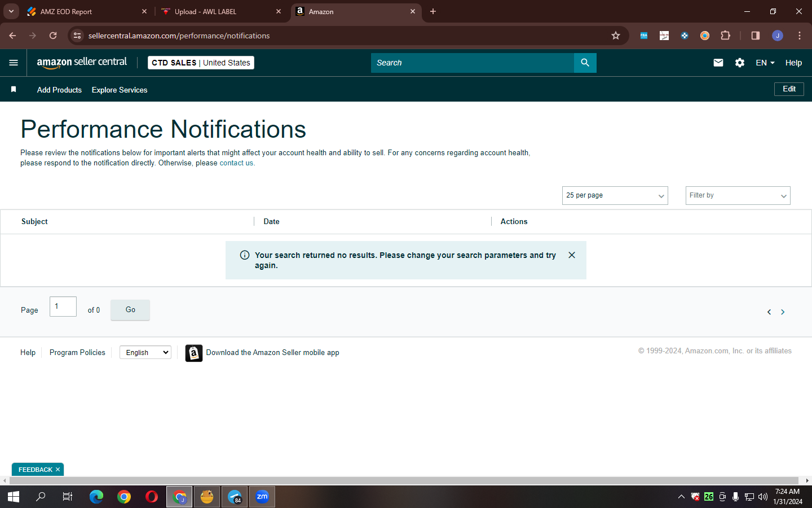This screenshot has height=508, width=812.
Task: Go back in browser history
Action: pyautogui.click(x=12, y=36)
